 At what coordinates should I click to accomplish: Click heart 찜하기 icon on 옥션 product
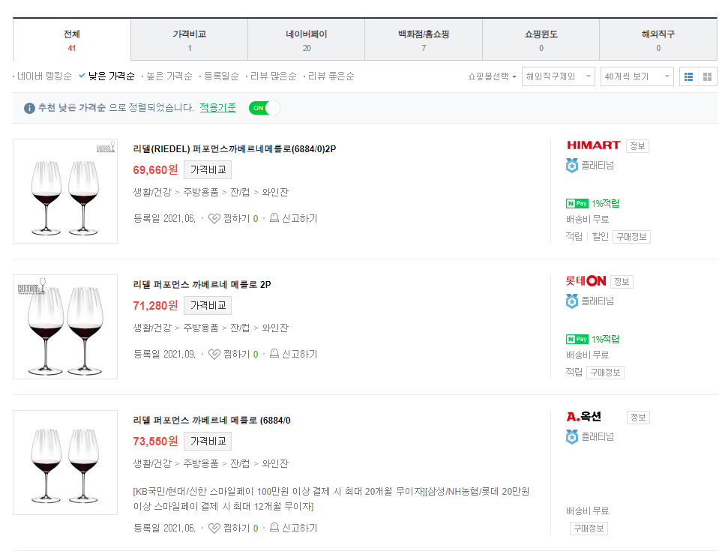(214, 528)
